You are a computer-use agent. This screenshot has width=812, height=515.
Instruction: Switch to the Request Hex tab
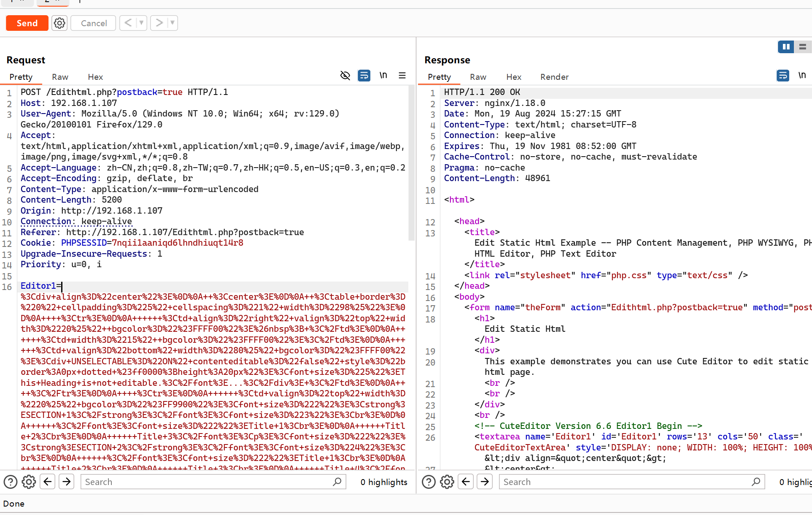pyautogui.click(x=95, y=77)
